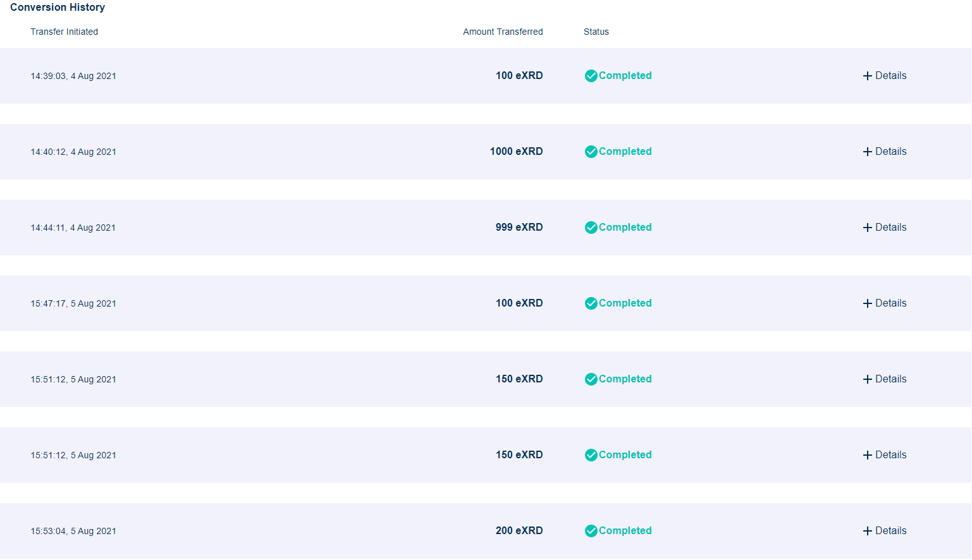Click the completed checkmark icon for 1000 eXRD
This screenshot has width=972, height=560.
coord(591,152)
